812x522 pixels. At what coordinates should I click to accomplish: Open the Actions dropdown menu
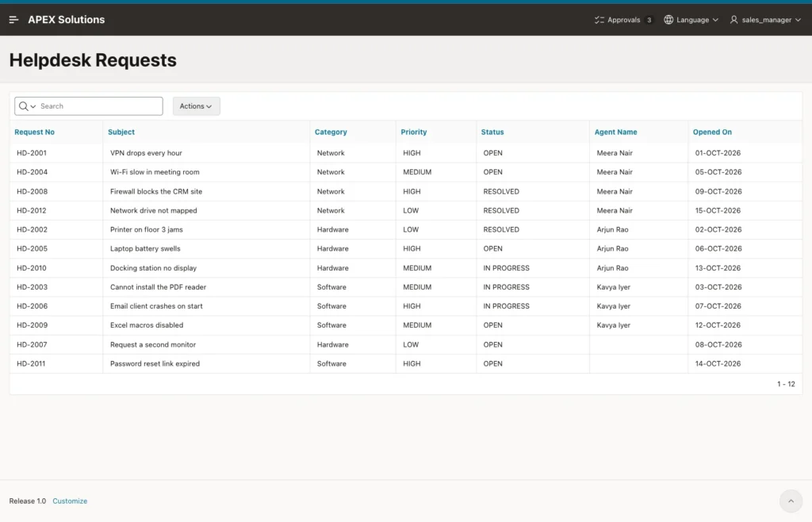197,106
